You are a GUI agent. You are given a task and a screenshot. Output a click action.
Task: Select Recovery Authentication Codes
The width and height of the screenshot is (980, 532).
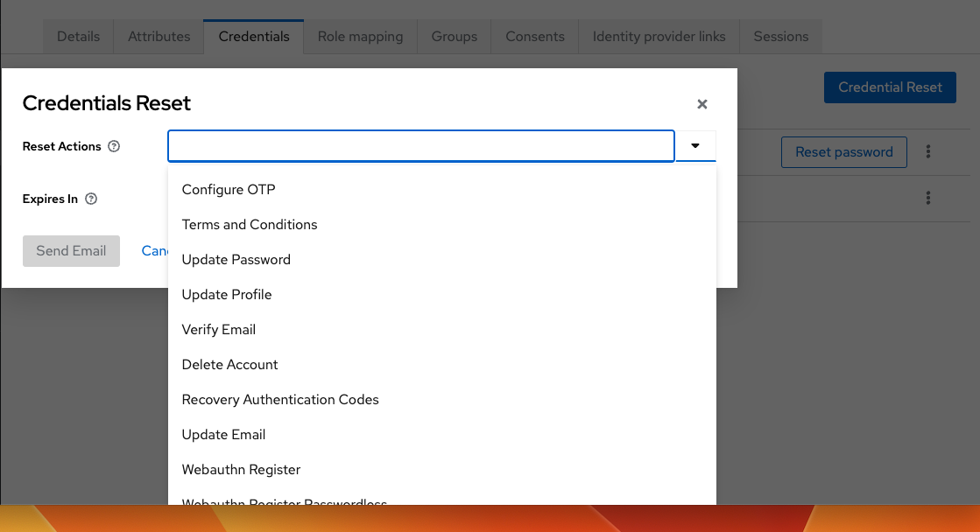(280, 399)
